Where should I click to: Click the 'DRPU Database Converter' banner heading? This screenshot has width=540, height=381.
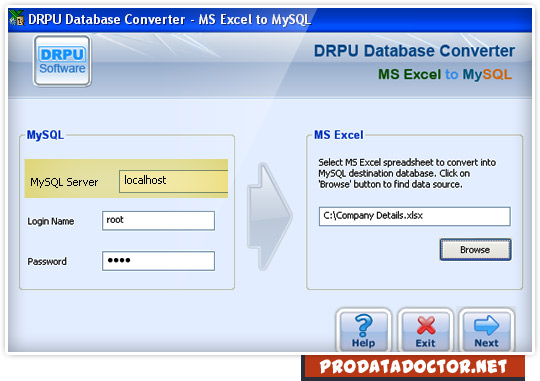pos(414,51)
